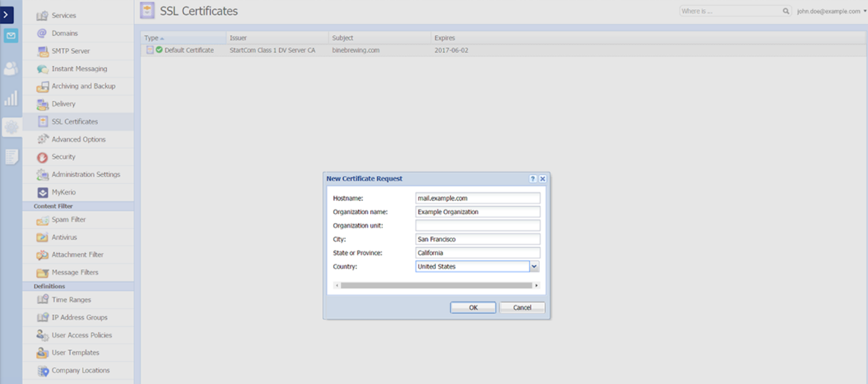This screenshot has height=384, width=868.
Task: Click the Services icon in sidebar
Action: [x=42, y=16]
